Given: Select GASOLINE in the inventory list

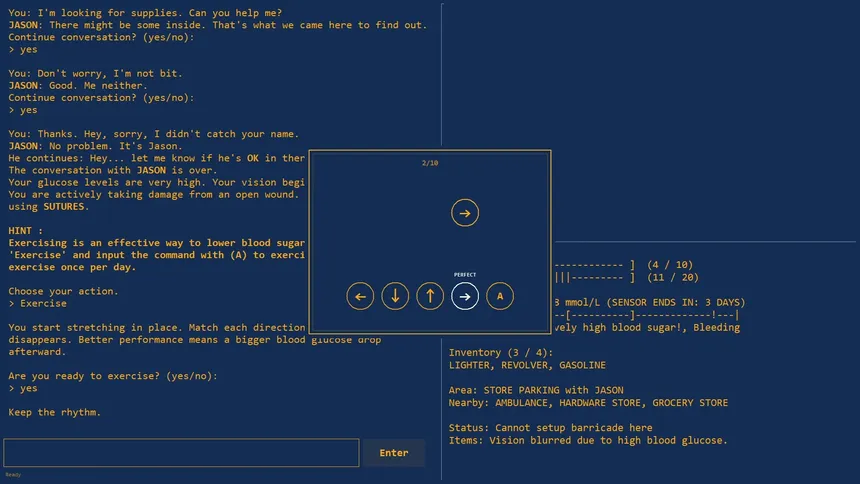Looking at the screenshot, I should (x=582, y=365).
